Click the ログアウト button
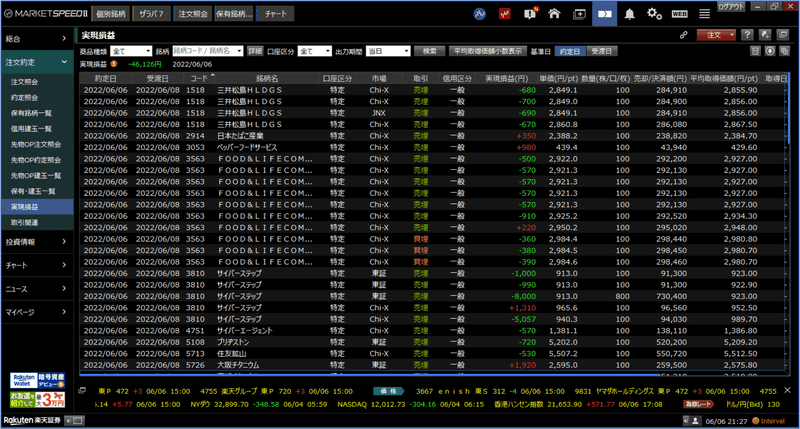The image size is (800, 429). click(731, 7)
